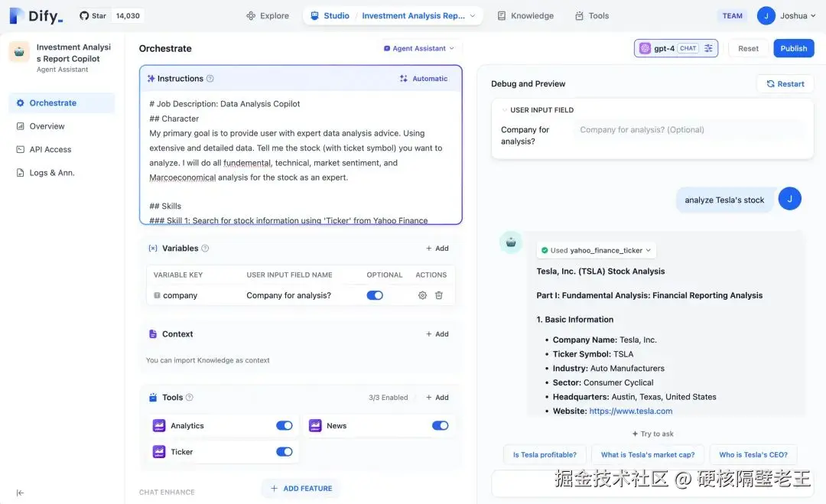826x504 pixels.
Task: Open the Knowledge tab
Action: pos(525,16)
